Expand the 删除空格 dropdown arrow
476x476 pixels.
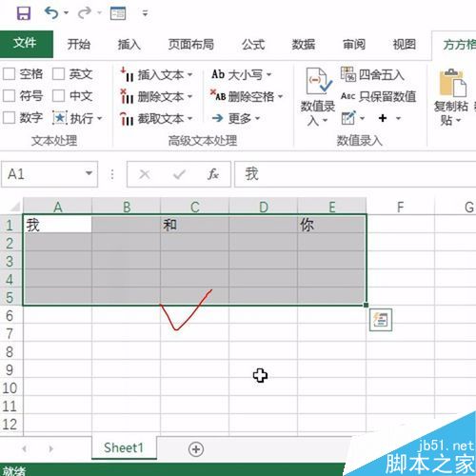pos(280,96)
